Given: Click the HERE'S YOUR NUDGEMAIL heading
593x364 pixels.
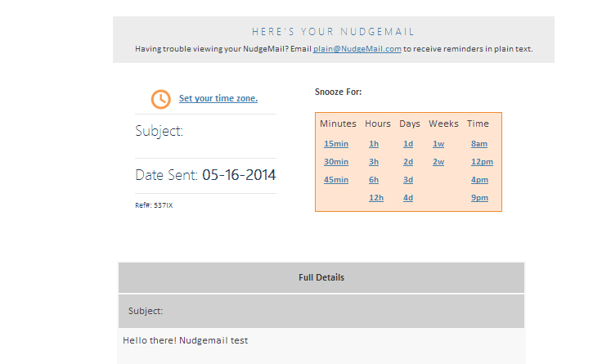Looking at the screenshot, I should point(333,31).
